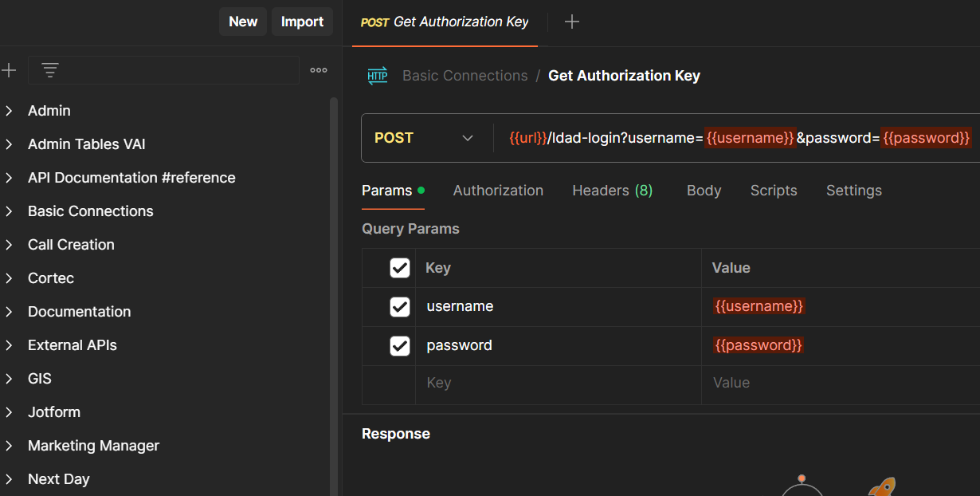
Task: Switch to the Authorization tab
Action: (498, 191)
